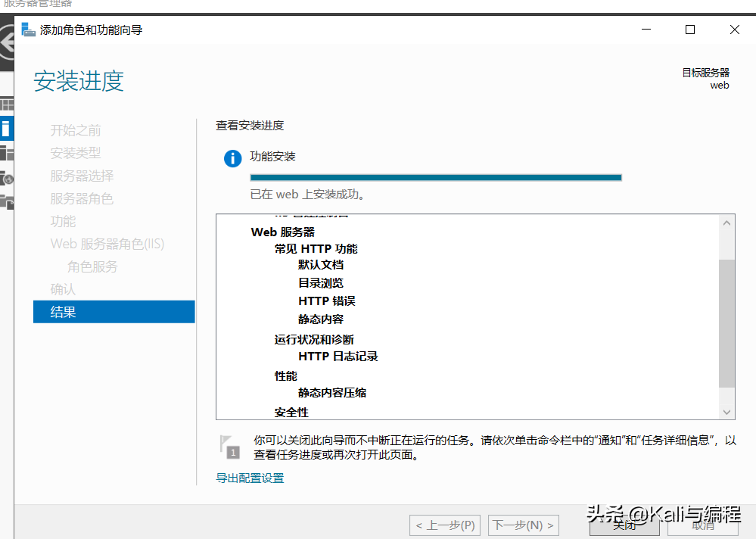Open Server Manager file services icon
Screen dimensions: 756x539
(x=7, y=201)
